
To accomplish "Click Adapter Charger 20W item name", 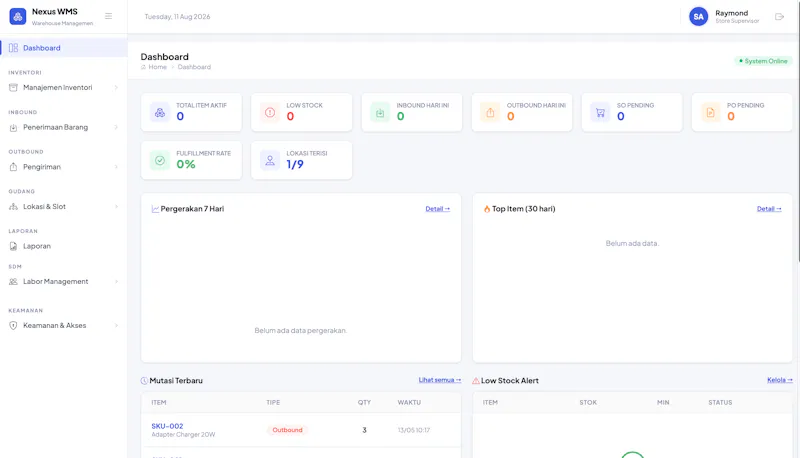I will click(183, 435).
